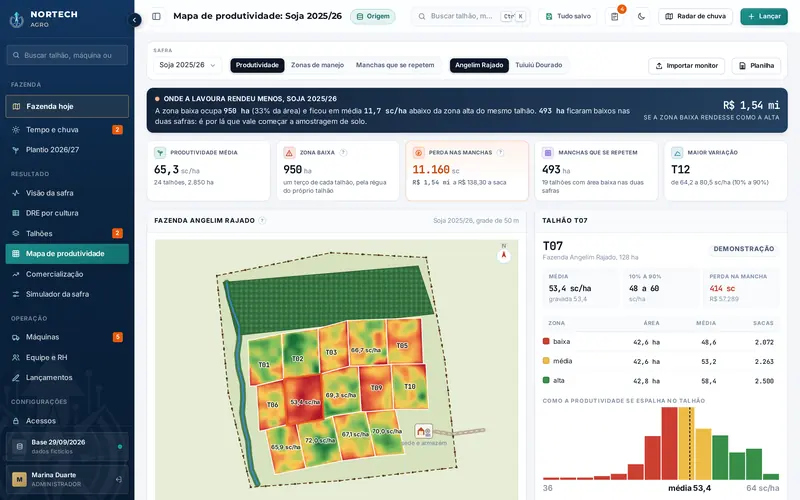This screenshot has height=500, width=800.
Task: Click the DEMONSTRAÇÃO badge
Action: (743, 249)
